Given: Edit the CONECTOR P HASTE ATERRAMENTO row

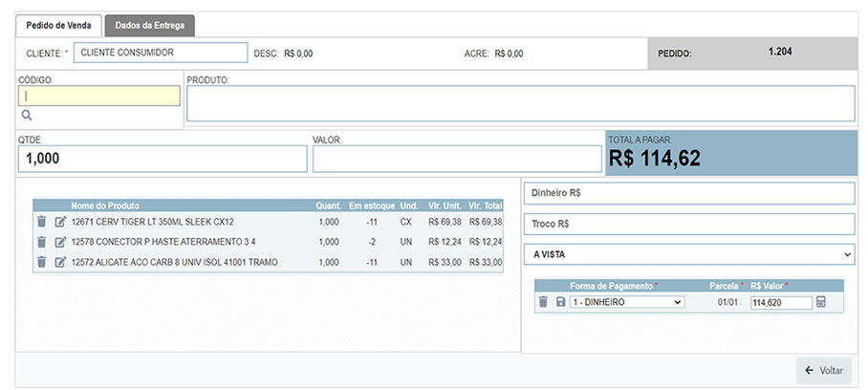Looking at the screenshot, I should 60,242.
